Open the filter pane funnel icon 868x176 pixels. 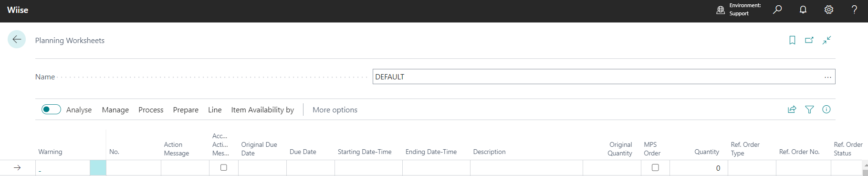tap(809, 110)
